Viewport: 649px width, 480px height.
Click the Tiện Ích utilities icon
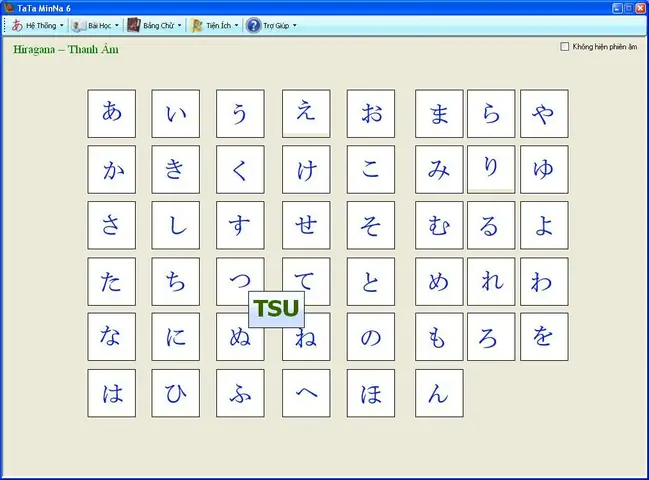click(197, 26)
